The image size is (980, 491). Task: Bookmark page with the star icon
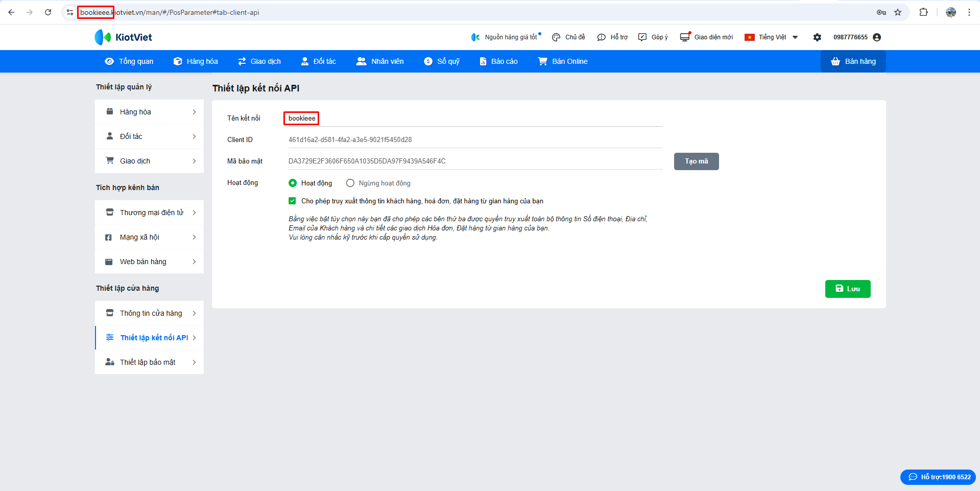tap(898, 12)
